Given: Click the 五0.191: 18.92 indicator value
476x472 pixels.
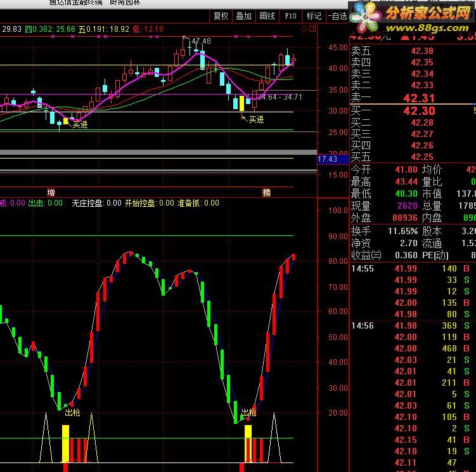Looking at the screenshot, I should [x=104, y=29].
